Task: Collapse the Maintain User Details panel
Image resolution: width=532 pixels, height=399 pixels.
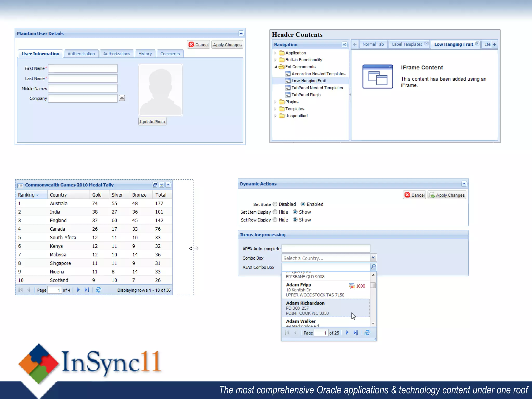Action: click(241, 33)
